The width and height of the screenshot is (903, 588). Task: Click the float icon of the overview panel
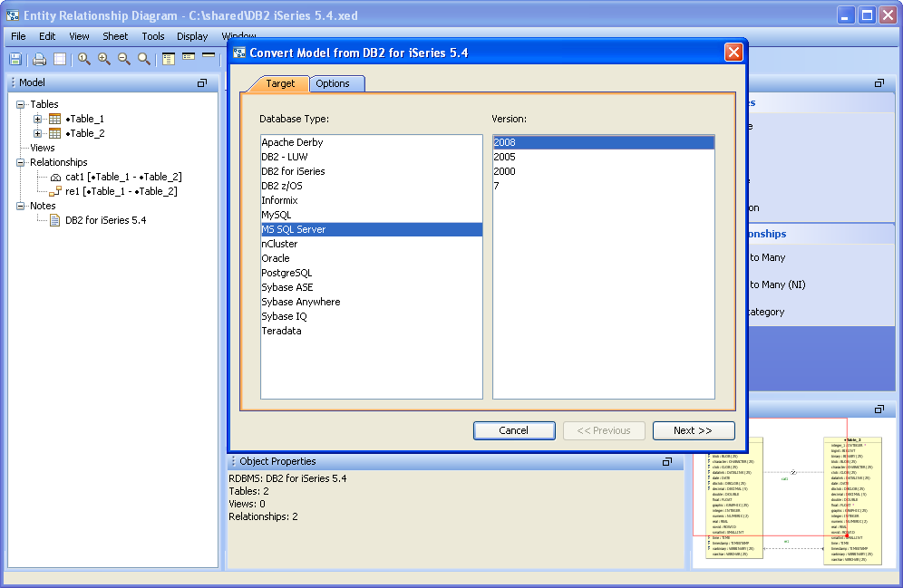click(879, 410)
